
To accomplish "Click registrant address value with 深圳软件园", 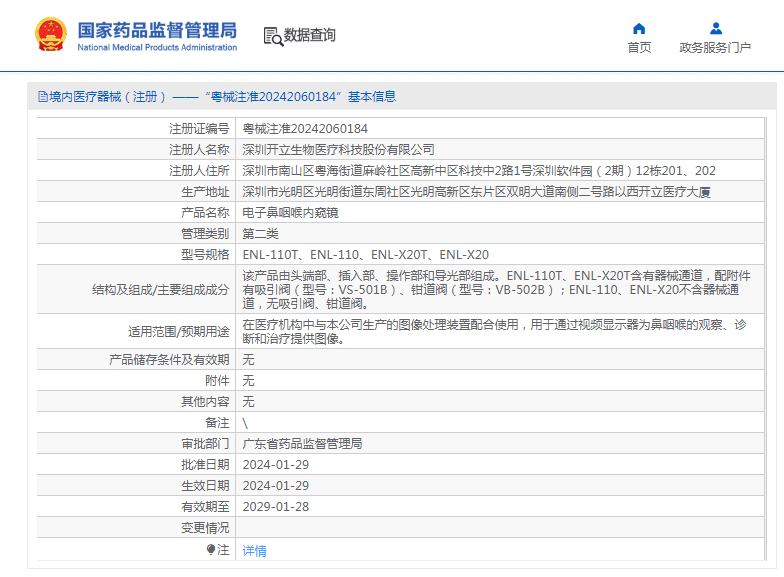I will 479,170.
